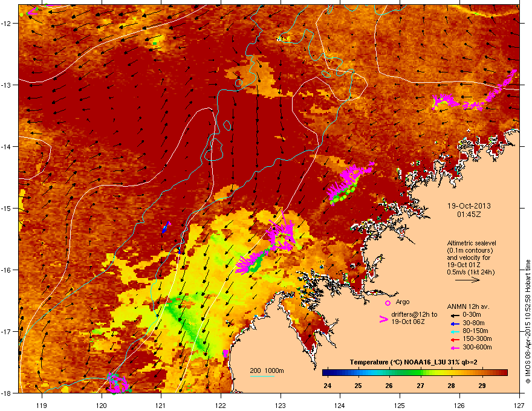Click the '-16' latitude axis label
Image resolution: width=532 pixels, height=411 pixels.
click(x=7, y=270)
